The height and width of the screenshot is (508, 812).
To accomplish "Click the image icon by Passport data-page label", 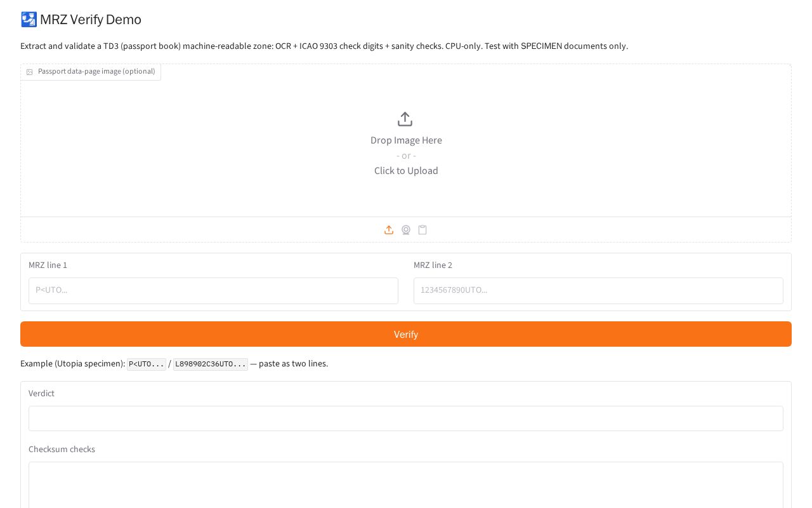I will coord(29,72).
